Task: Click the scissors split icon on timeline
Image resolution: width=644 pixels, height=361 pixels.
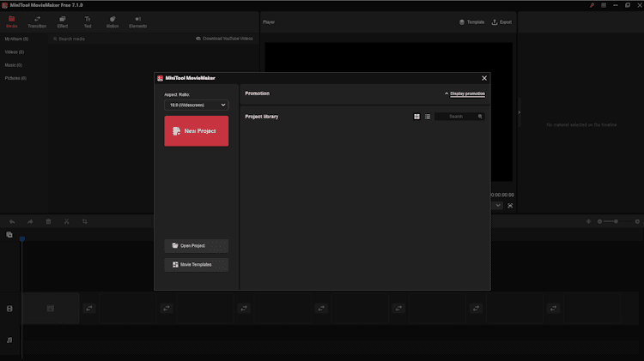Action: pyautogui.click(x=66, y=221)
